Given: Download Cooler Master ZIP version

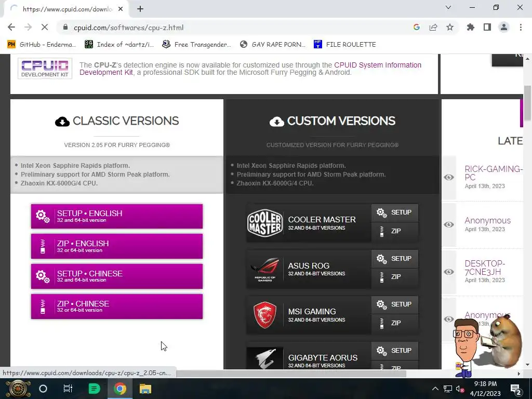Looking at the screenshot, I should pyautogui.click(x=395, y=231).
